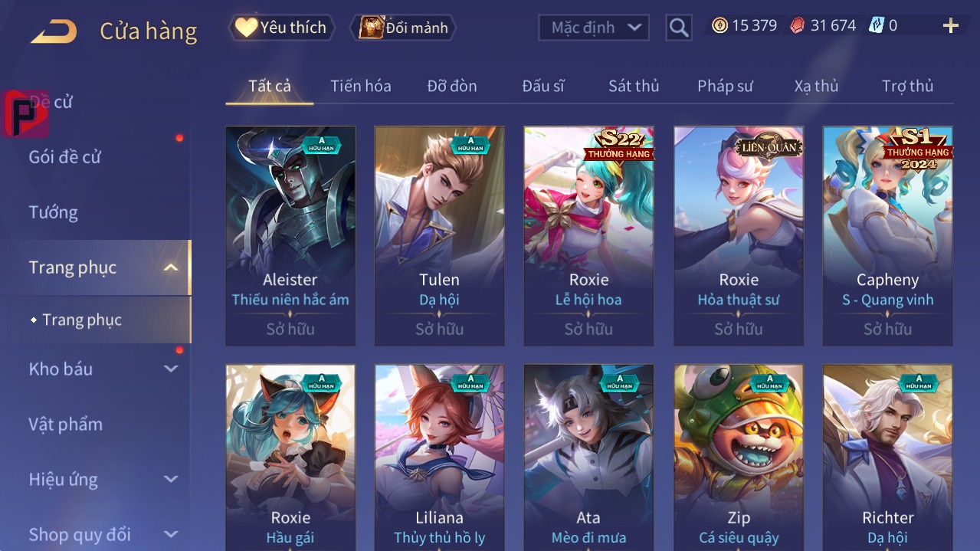Click the red ruby currency icon
This screenshot has width=980, height=551.
point(798,26)
